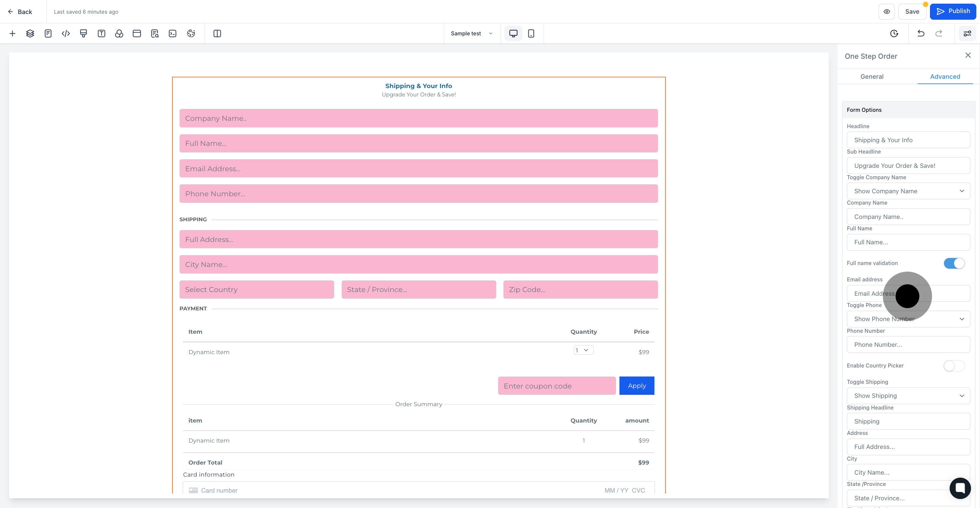Switch to desktop view

click(x=513, y=33)
